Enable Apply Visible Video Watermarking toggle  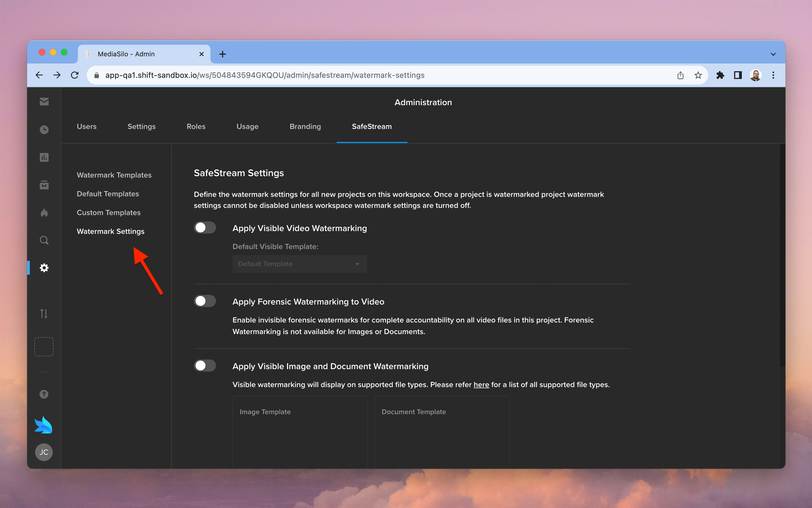[x=205, y=228]
